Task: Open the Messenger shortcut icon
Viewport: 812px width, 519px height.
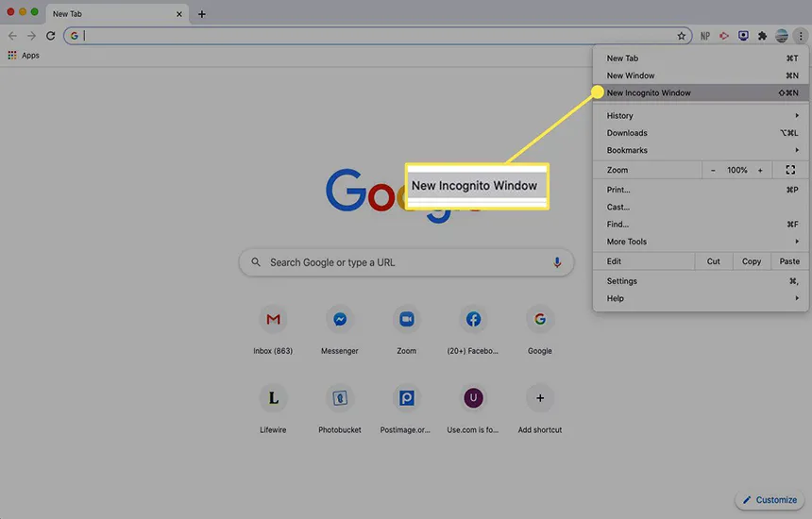Action: point(340,320)
